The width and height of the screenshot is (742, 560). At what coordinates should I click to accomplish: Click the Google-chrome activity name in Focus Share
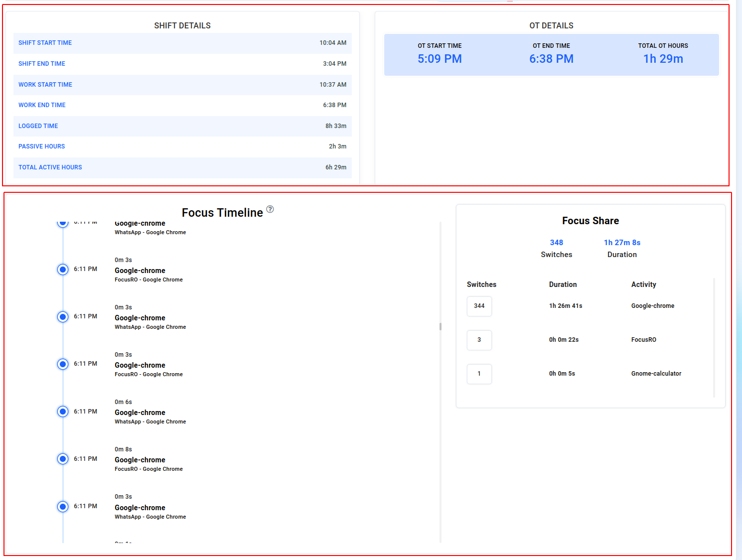coord(652,306)
